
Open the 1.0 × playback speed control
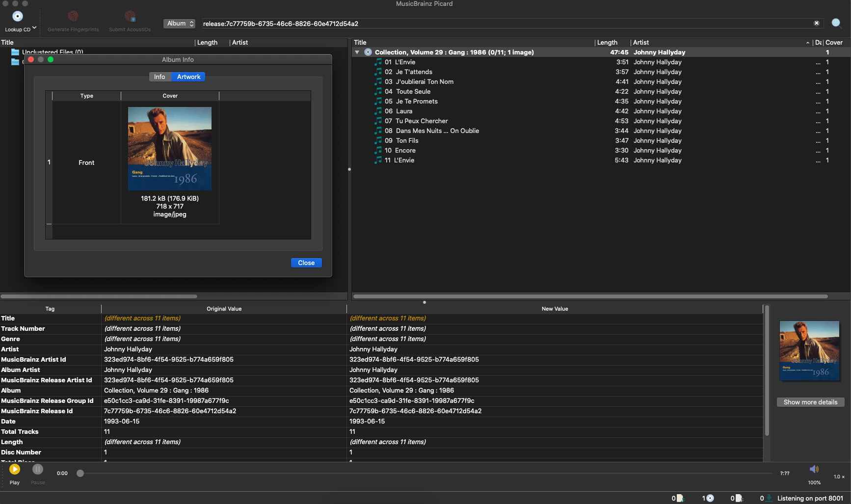coord(839,477)
